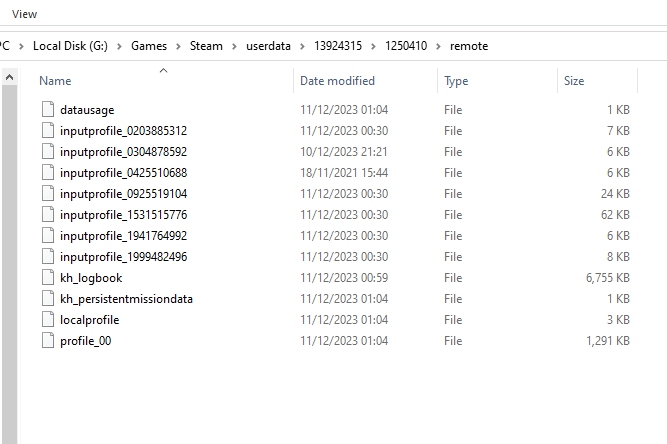Screen dimensions: 667x444
Task: Select the file name localprofile
Action: pyautogui.click(x=90, y=320)
